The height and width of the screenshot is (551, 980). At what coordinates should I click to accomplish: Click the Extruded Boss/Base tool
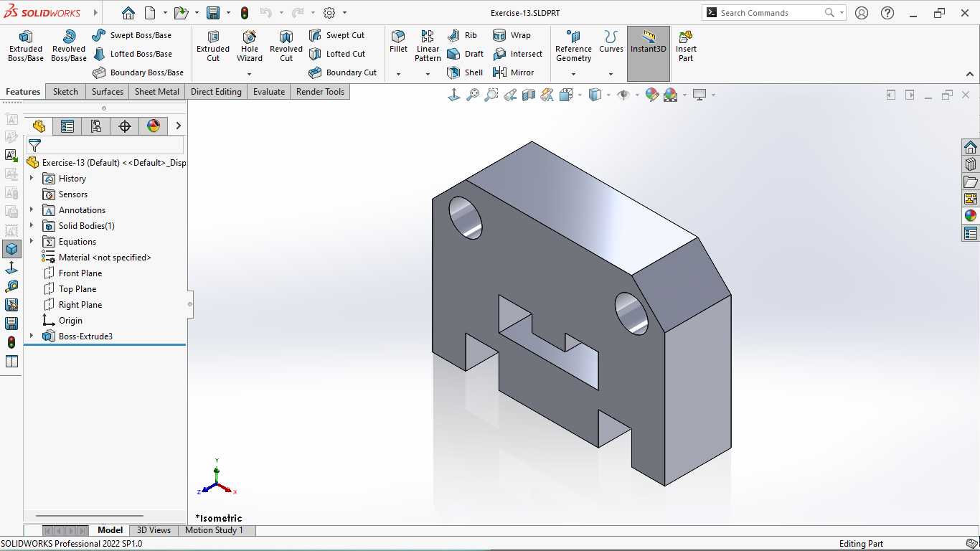coord(26,46)
